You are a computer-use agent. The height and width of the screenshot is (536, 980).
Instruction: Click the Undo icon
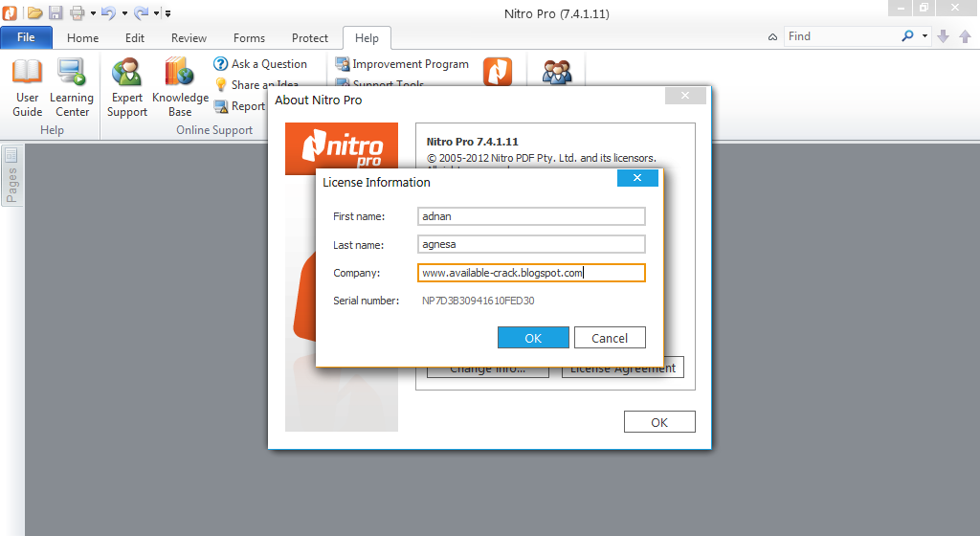(108, 12)
